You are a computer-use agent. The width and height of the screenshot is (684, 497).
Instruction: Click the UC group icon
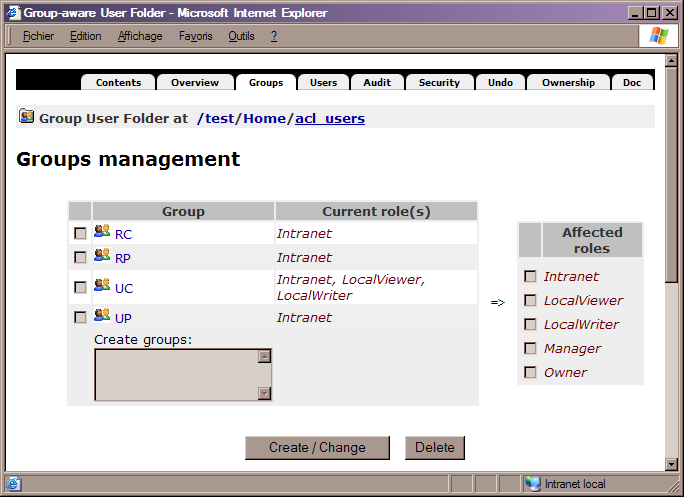pos(102,286)
